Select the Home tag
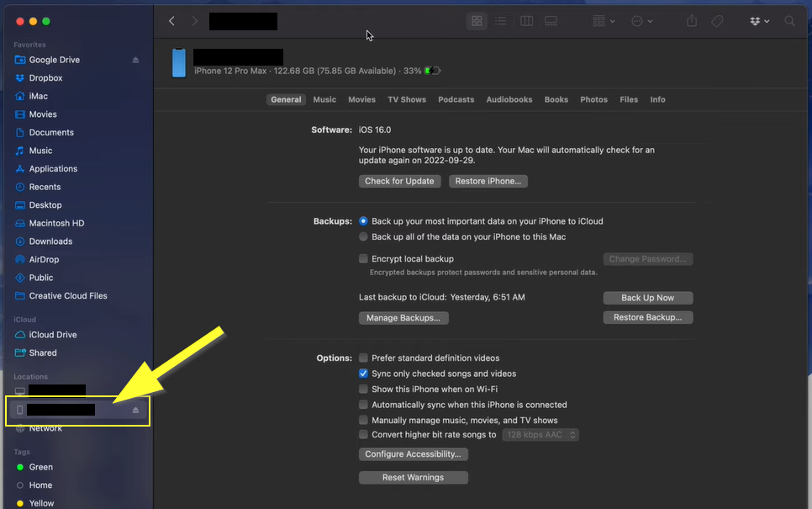The image size is (812, 509). [x=40, y=485]
